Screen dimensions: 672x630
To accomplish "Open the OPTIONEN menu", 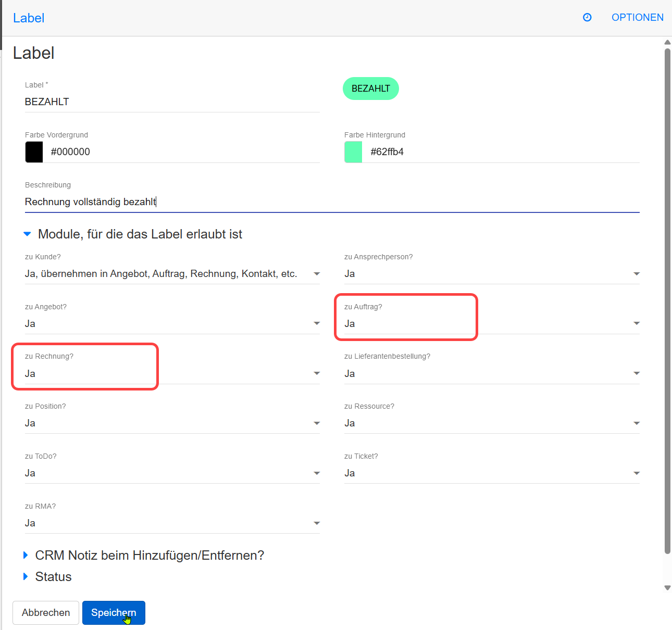I will point(637,18).
